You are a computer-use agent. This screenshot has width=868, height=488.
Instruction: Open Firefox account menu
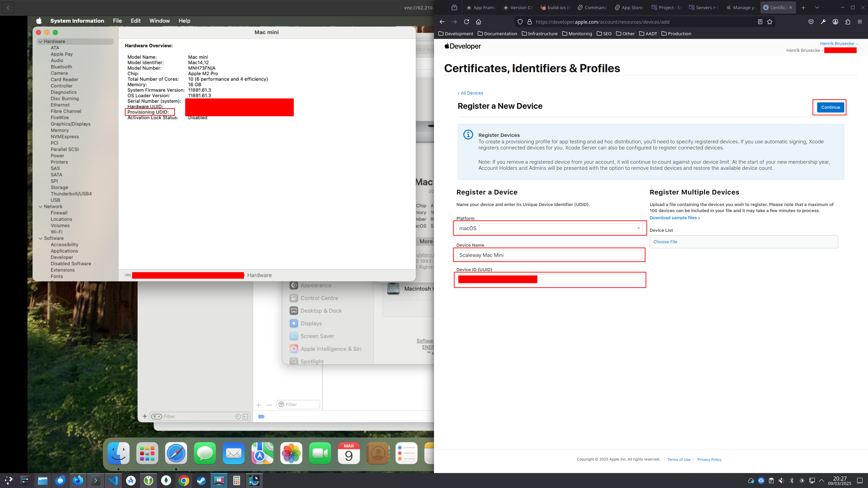pos(835,22)
